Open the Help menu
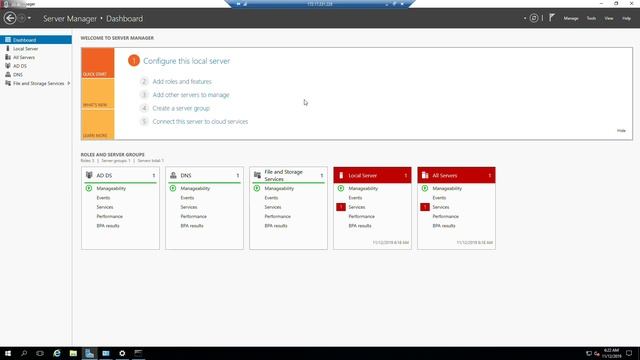The height and width of the screenshot is (360, 640). click(x=626, y=18)
